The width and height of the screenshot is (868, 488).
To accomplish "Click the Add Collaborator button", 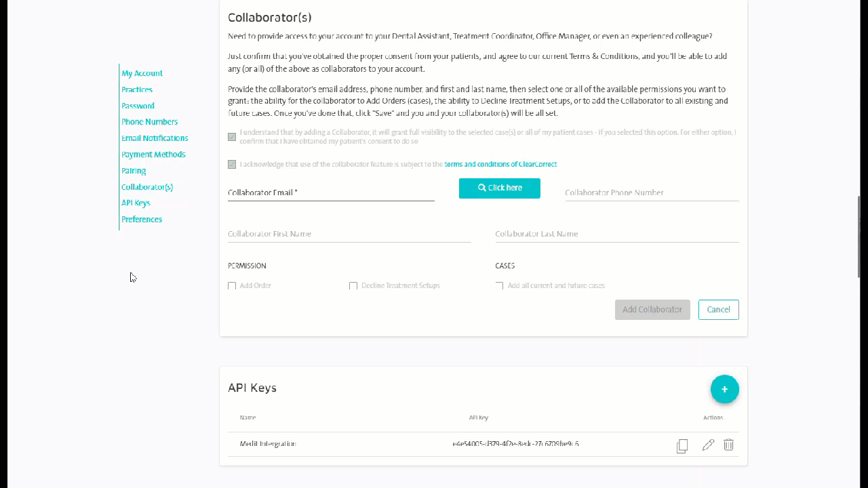I will coord(652,310).
